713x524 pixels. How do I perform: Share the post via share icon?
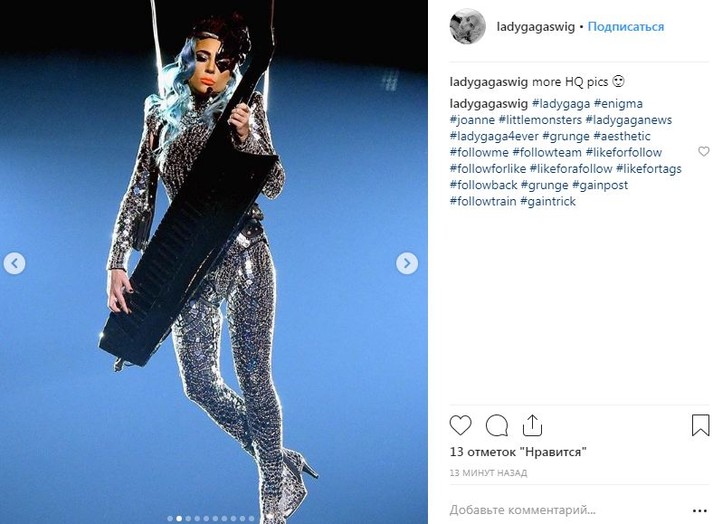[532, 425]
